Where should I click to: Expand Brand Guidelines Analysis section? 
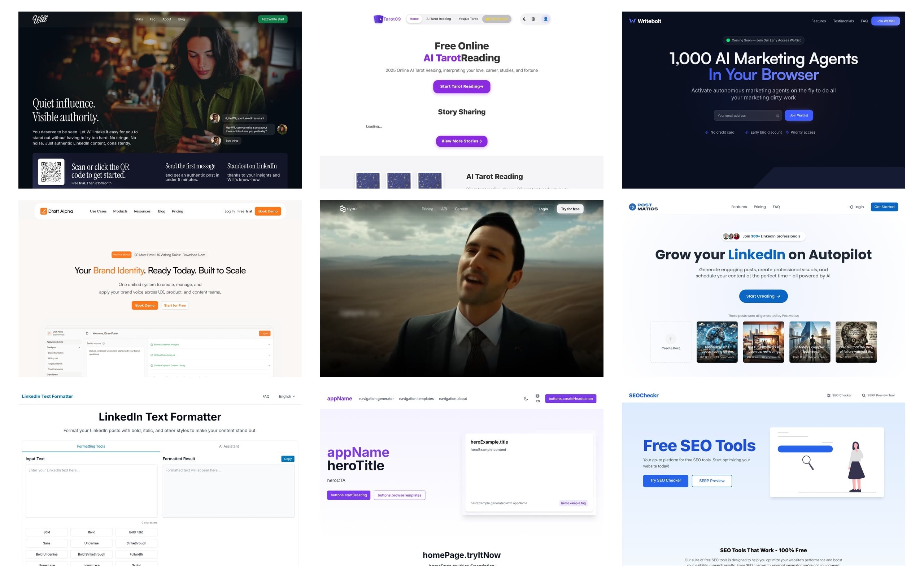pyautogui.click(x=210, y=344)
